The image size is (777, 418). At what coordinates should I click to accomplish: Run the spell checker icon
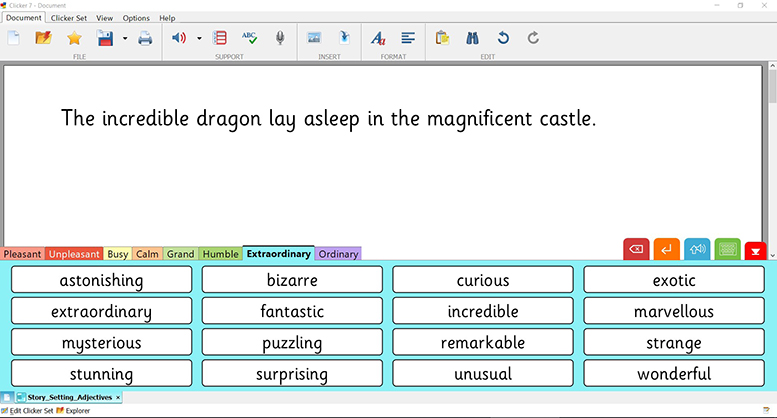[249, 38]
